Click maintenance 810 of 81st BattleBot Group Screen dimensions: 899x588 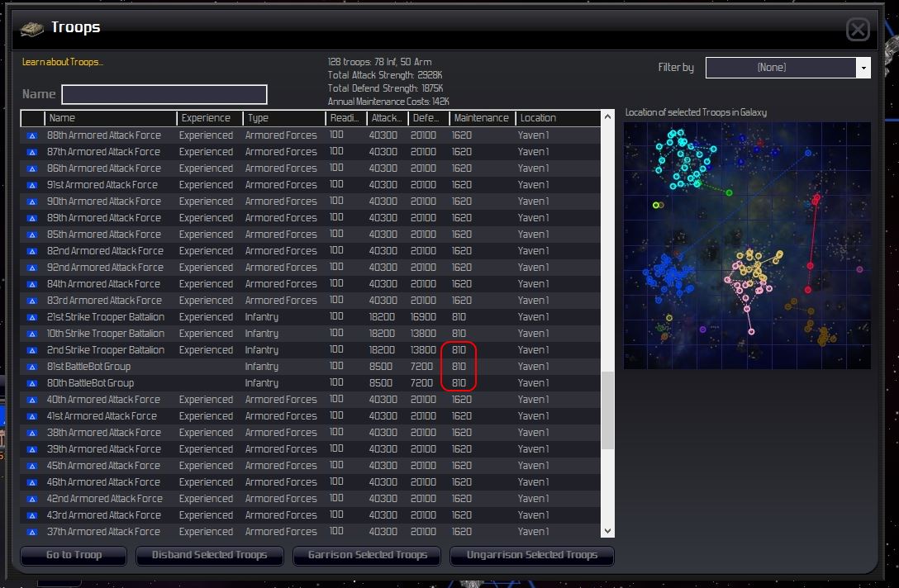tap(459, 367)
